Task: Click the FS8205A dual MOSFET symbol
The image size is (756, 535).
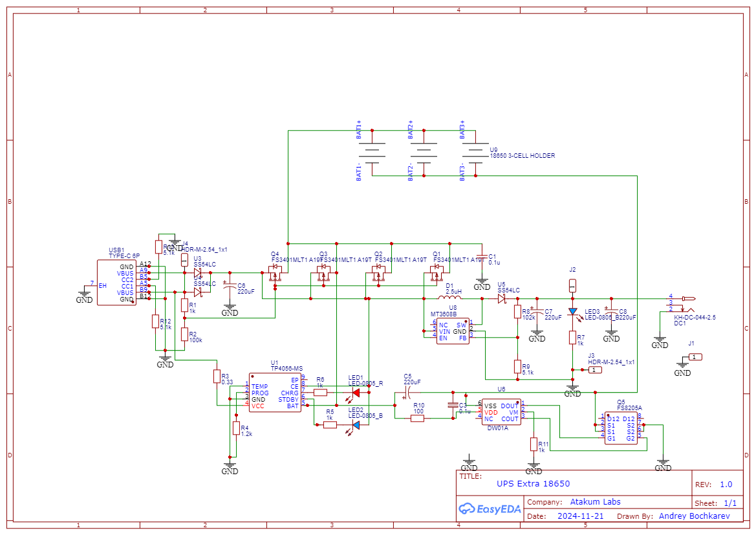Action: (x=621, y=428)
